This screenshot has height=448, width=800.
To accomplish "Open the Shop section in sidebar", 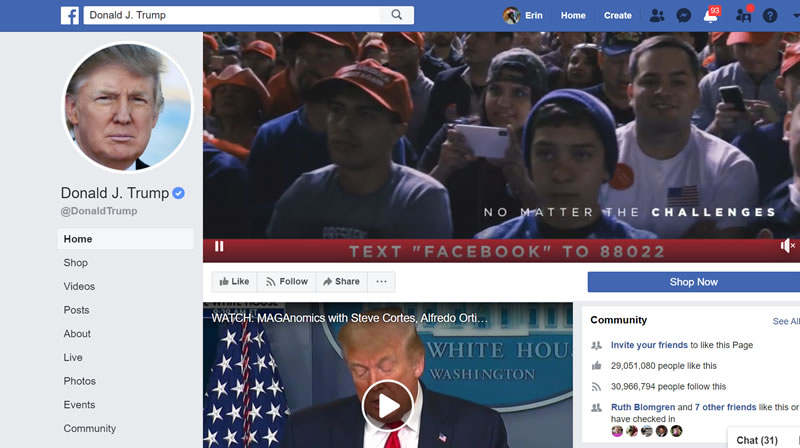I will (x=76, y=263).
